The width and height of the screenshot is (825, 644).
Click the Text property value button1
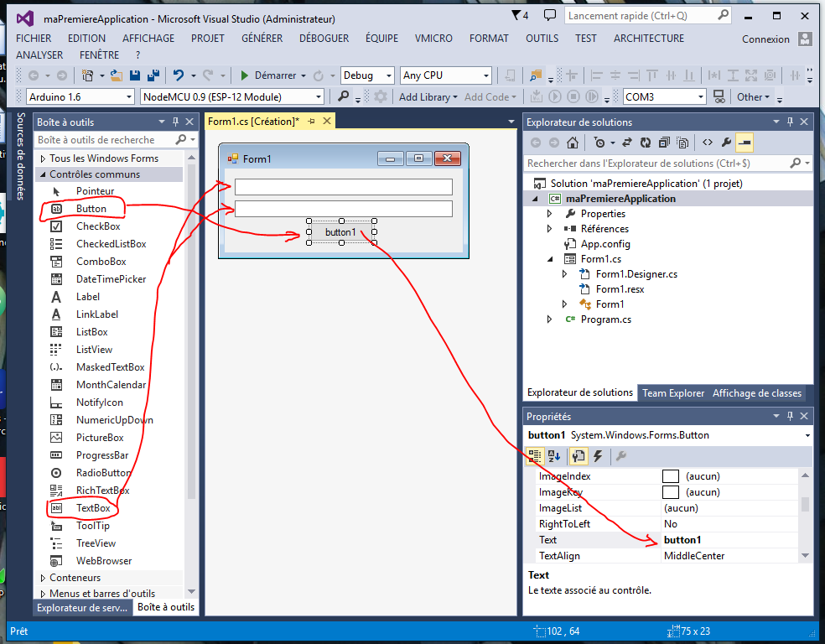(730, 540)
